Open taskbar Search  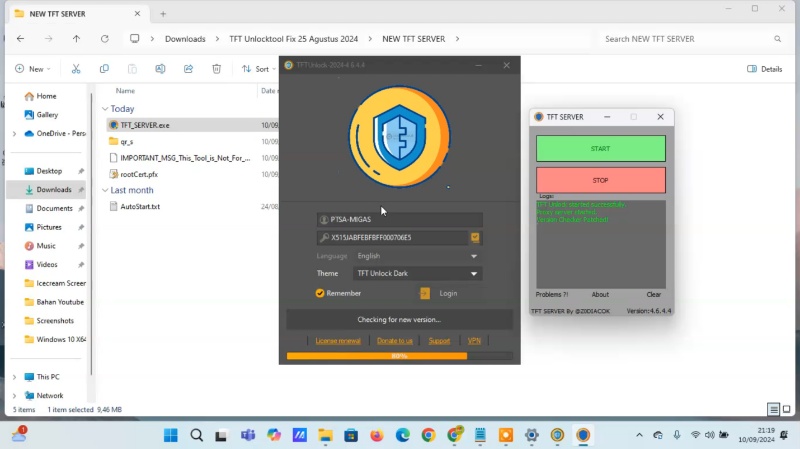(x=196, y=435)
